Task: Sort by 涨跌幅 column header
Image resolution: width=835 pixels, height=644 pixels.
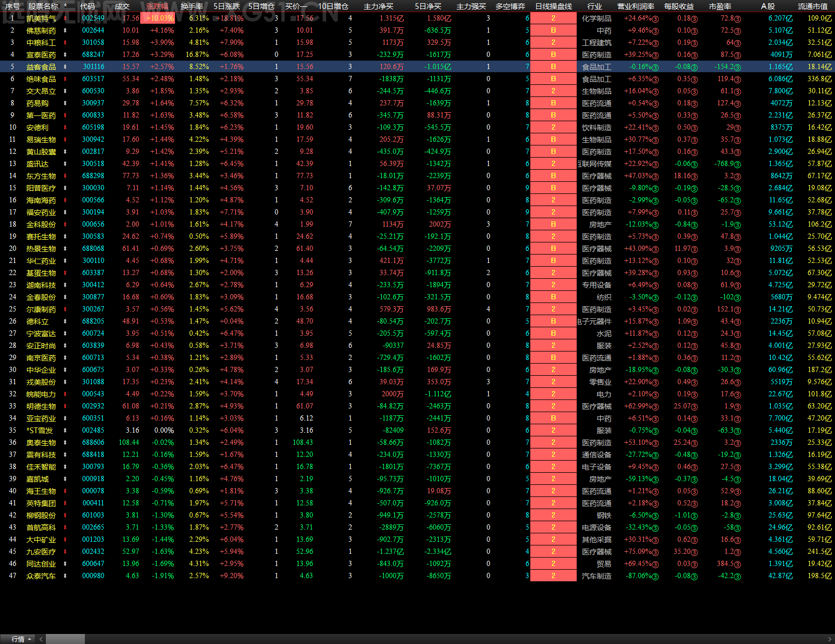Action: pyautogui.click(x=157, y=6)
